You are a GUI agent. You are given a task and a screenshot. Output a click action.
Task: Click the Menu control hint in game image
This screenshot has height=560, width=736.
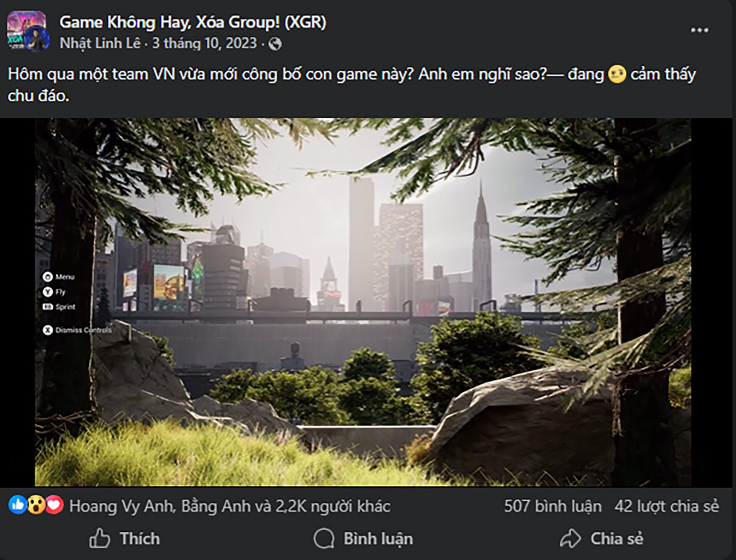(58, 277)
